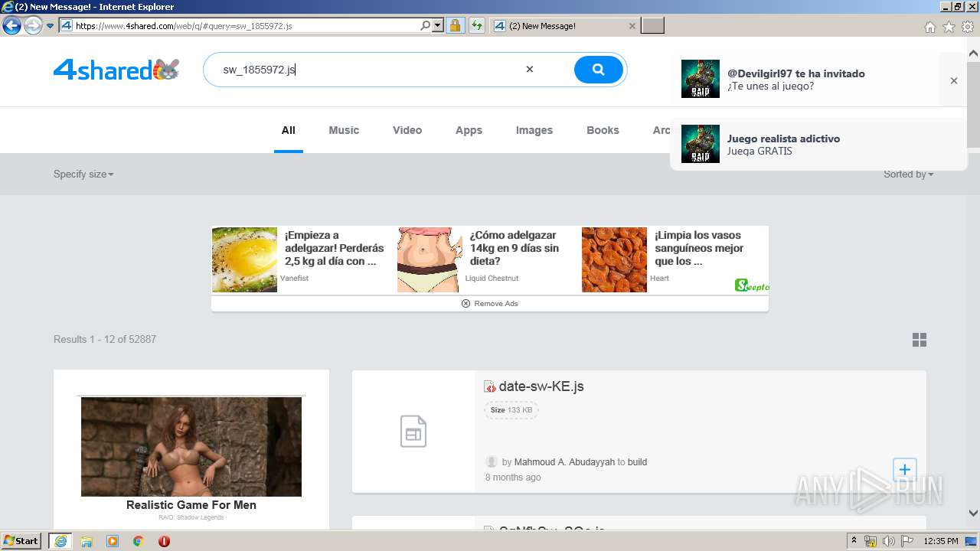
Task: Open the build folder link
Action: [638, 462]
